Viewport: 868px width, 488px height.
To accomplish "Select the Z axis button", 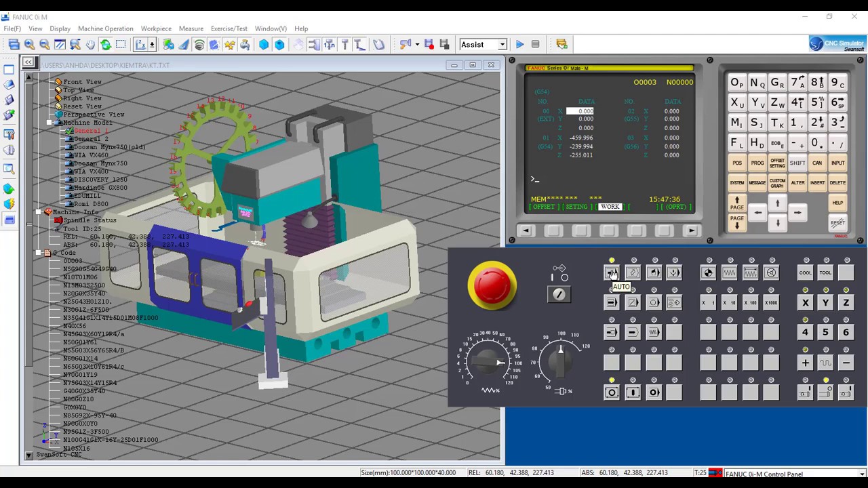I will coord(846,302).
